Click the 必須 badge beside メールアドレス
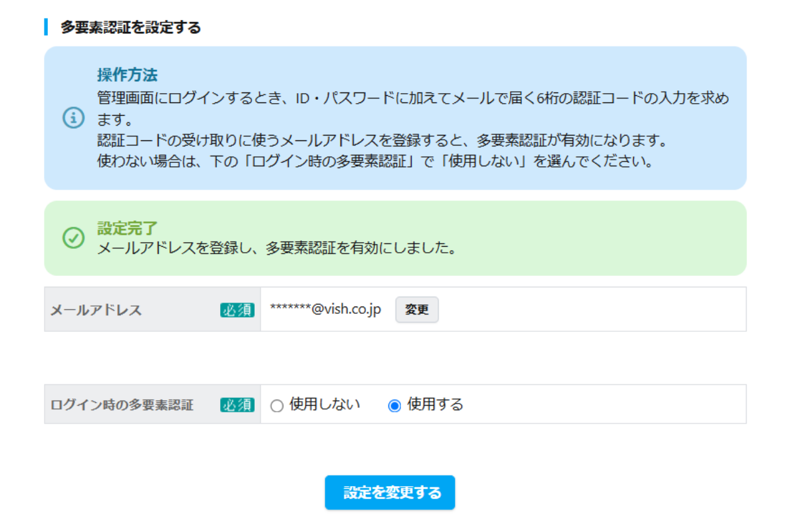 click(237, 310)
